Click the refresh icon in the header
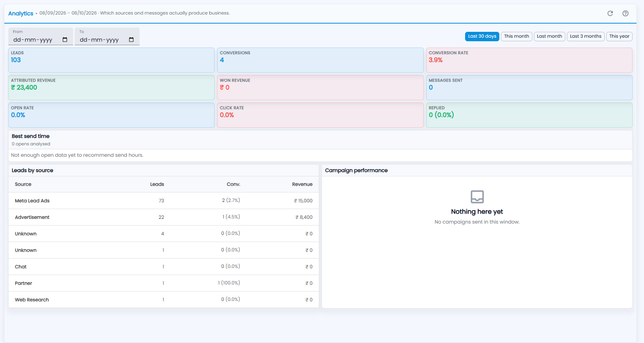Screen dimensions: 644x343 (x=610, y=13)
